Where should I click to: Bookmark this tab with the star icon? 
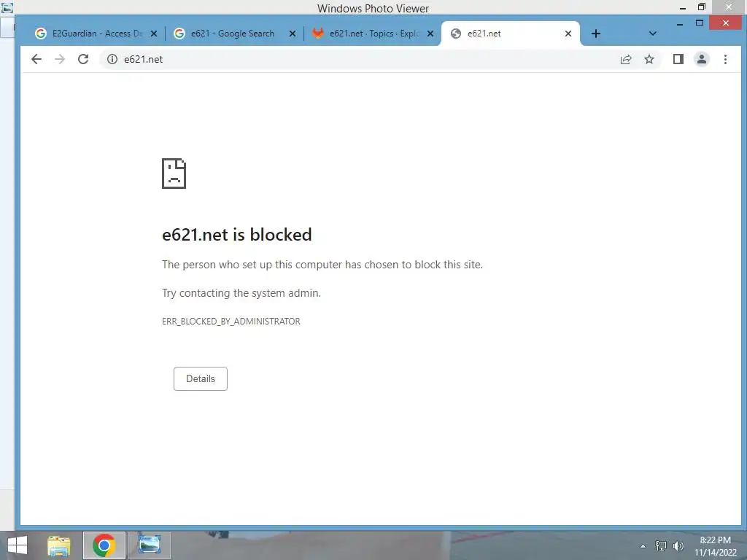[649, 59]
